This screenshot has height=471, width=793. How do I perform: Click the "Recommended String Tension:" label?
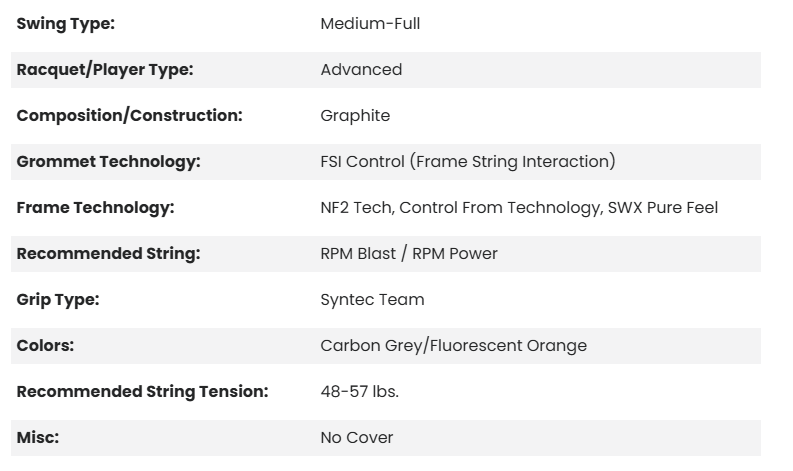(x=142, y=392)
